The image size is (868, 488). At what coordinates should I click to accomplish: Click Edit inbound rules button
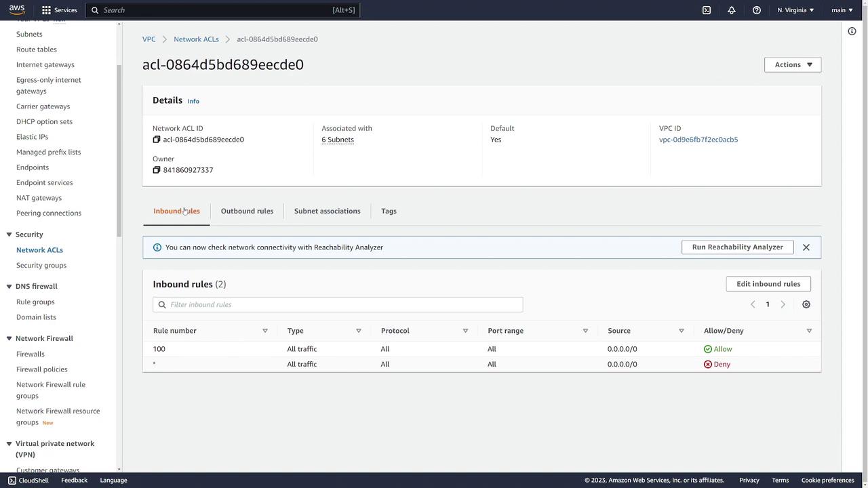click(768, 284)
